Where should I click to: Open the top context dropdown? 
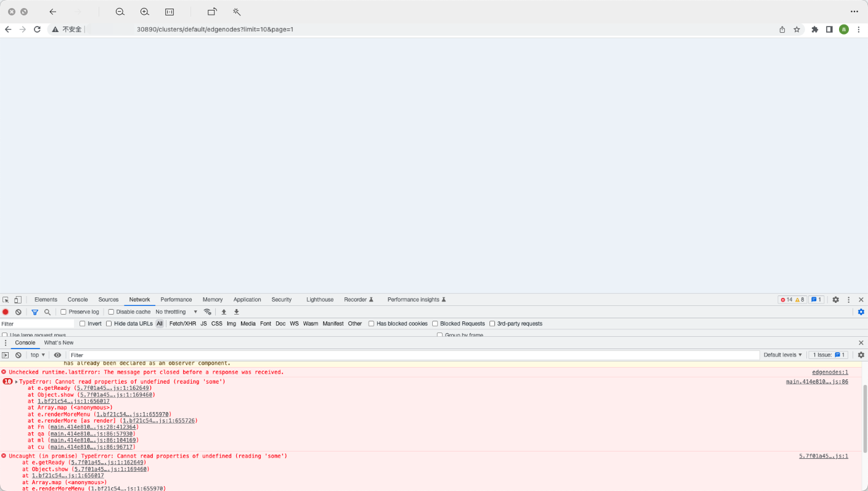point(38,355)
